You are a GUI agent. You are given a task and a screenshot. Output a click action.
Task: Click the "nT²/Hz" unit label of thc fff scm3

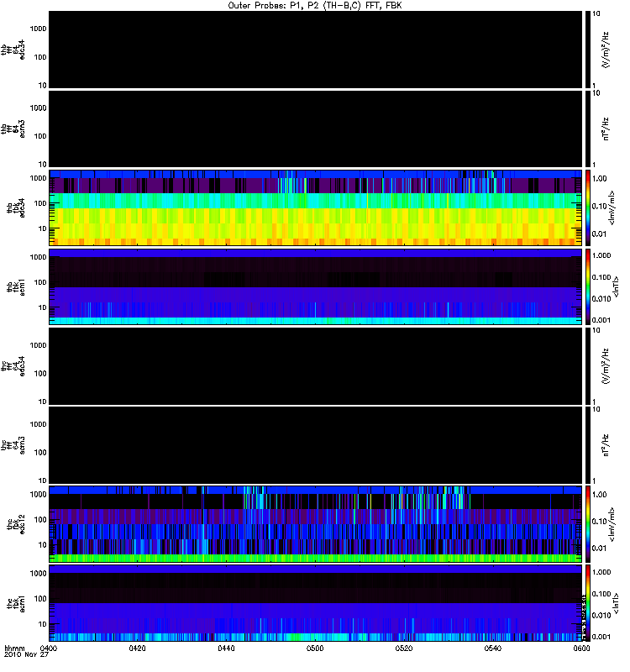[x=606, y=445]
